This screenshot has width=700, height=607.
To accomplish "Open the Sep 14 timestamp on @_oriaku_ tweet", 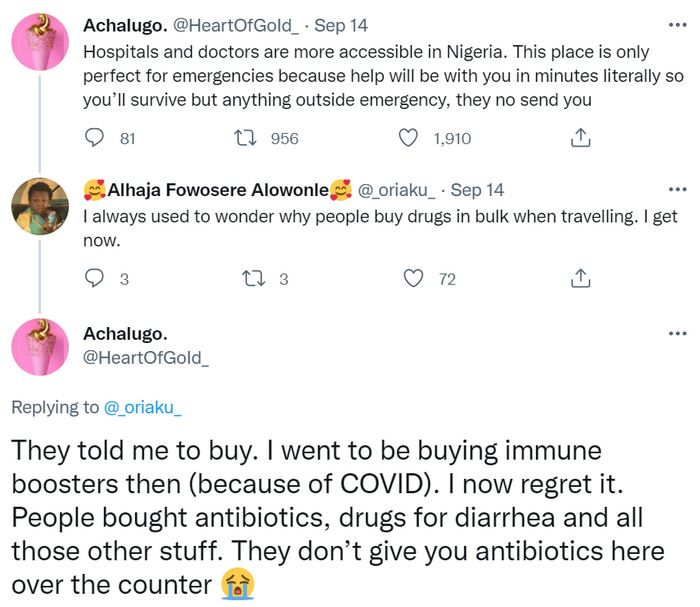I will click(x=477, y=190).
